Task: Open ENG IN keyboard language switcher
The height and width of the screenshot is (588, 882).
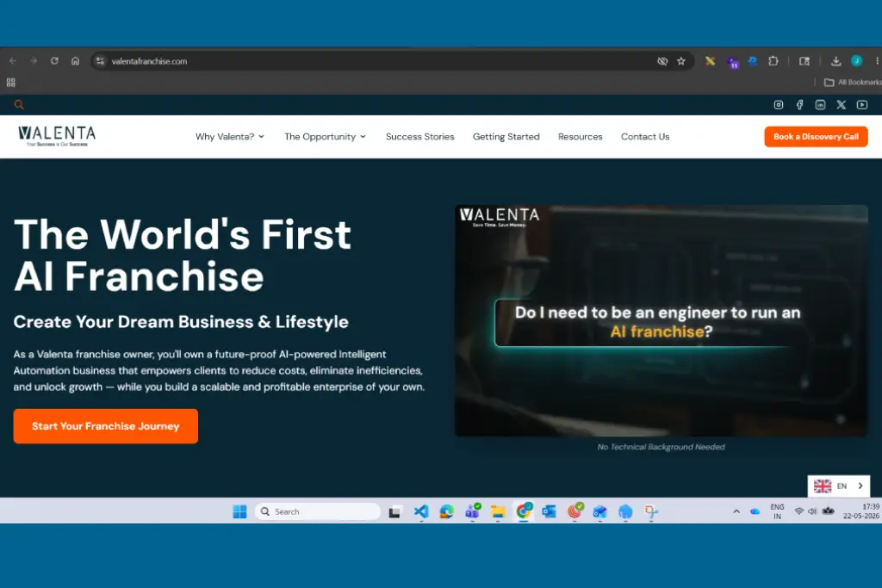Action: tap(777, 511)
